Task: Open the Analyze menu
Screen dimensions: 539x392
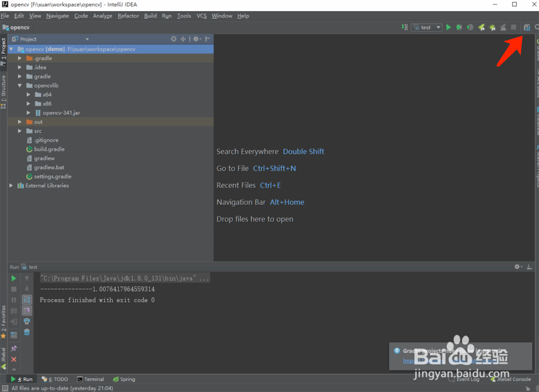Action: (102, 16)
